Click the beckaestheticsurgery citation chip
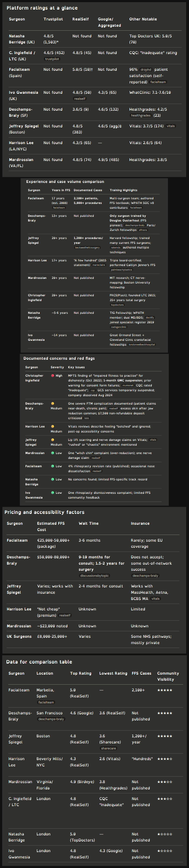This screenshot has width=189, height=868. click(87, 248)
